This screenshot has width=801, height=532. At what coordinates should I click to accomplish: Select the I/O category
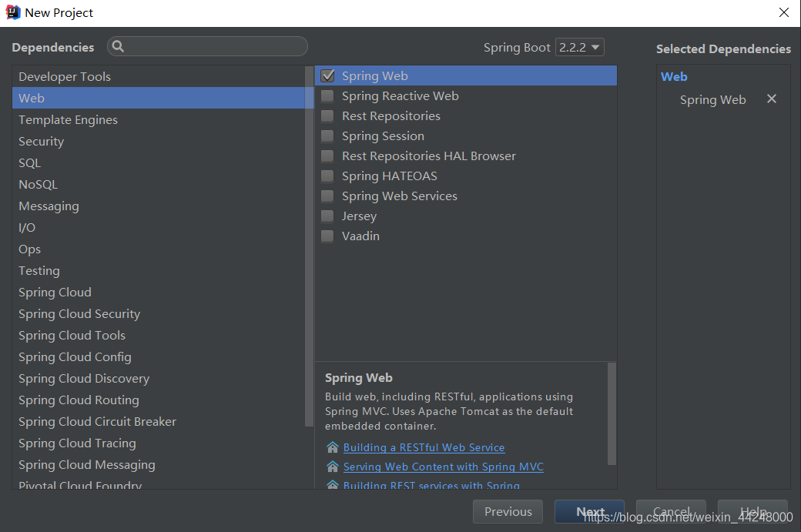159,227
